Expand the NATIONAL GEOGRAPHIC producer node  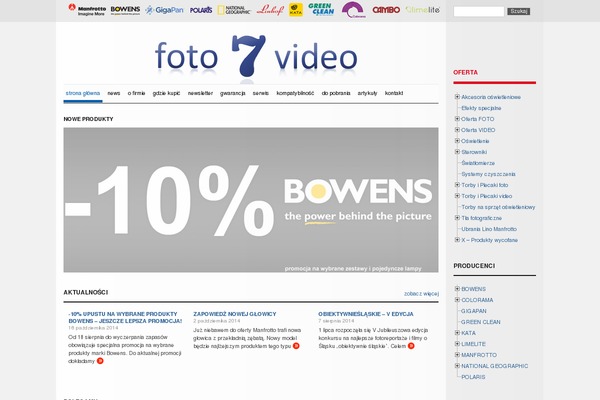click(457, 366)
